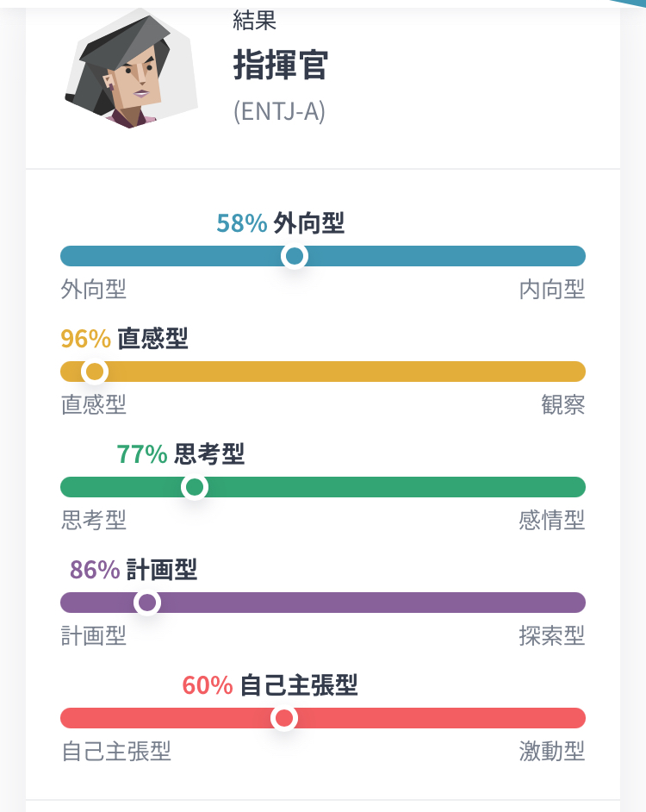Click the blue 外向型 slider handle

click(295, 256)
